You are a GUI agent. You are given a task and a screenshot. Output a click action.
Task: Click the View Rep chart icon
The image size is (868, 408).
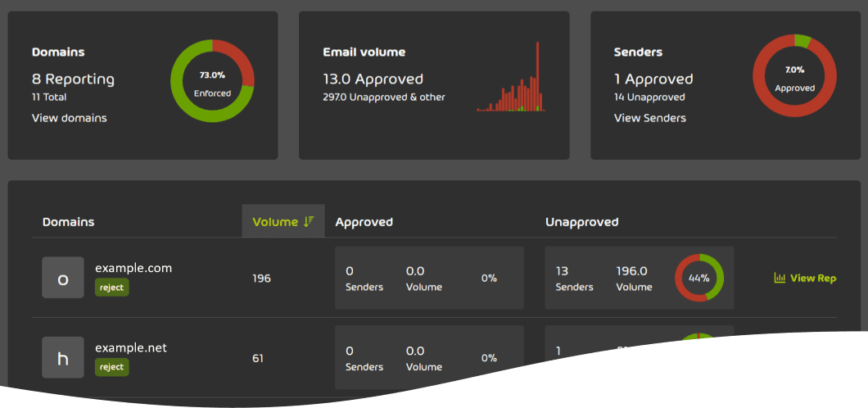pos(780,278)
